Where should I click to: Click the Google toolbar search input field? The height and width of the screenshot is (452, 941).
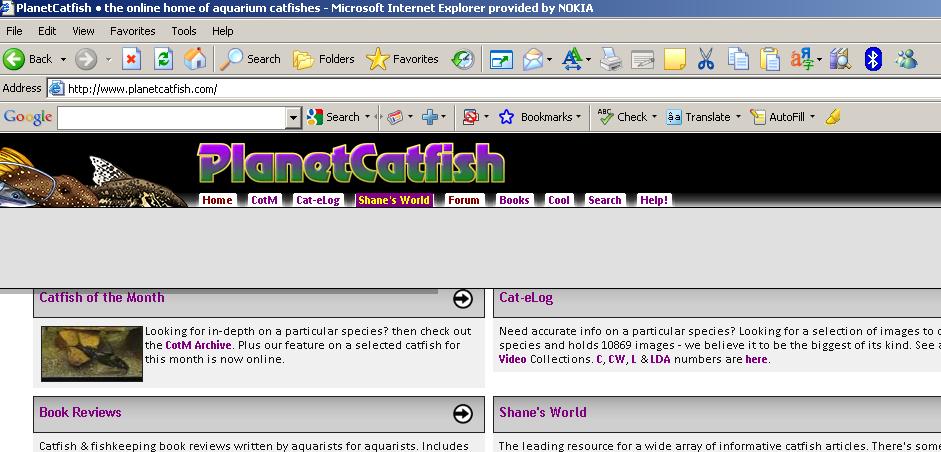172,118
